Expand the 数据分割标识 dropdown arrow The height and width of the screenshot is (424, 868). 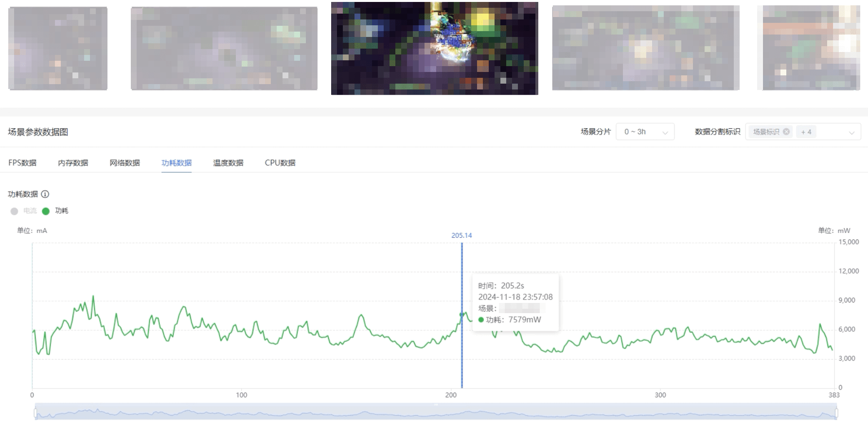851,132
